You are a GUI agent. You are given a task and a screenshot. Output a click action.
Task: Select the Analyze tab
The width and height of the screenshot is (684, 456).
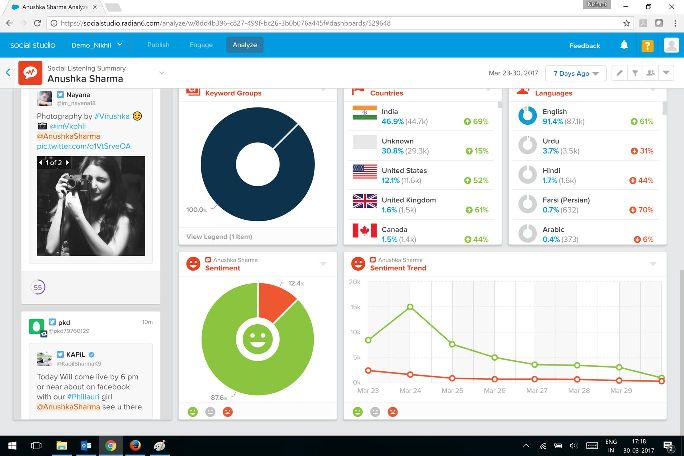click(245, 45)
